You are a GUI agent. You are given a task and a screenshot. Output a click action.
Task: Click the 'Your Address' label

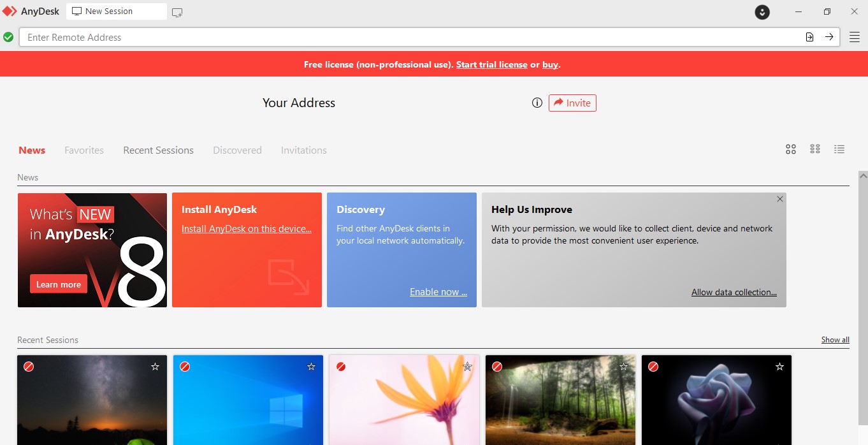(x=299, y=103)
